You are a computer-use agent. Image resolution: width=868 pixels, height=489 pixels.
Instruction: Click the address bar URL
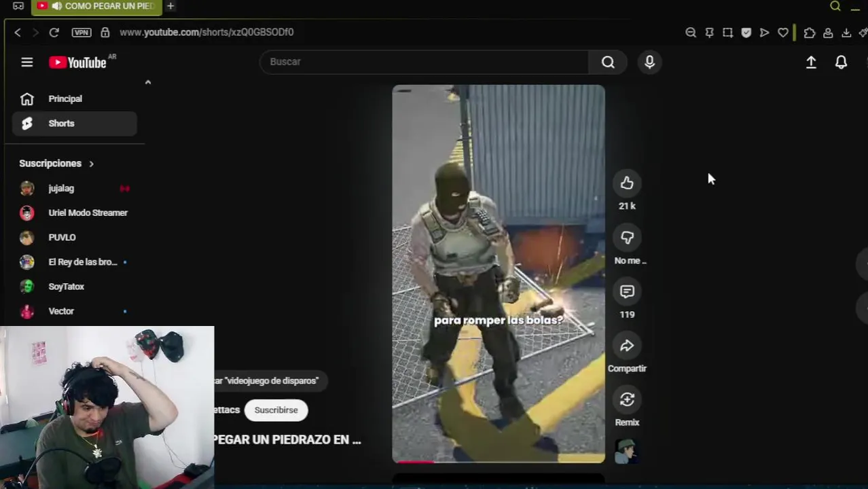click(x=206, y=32)
